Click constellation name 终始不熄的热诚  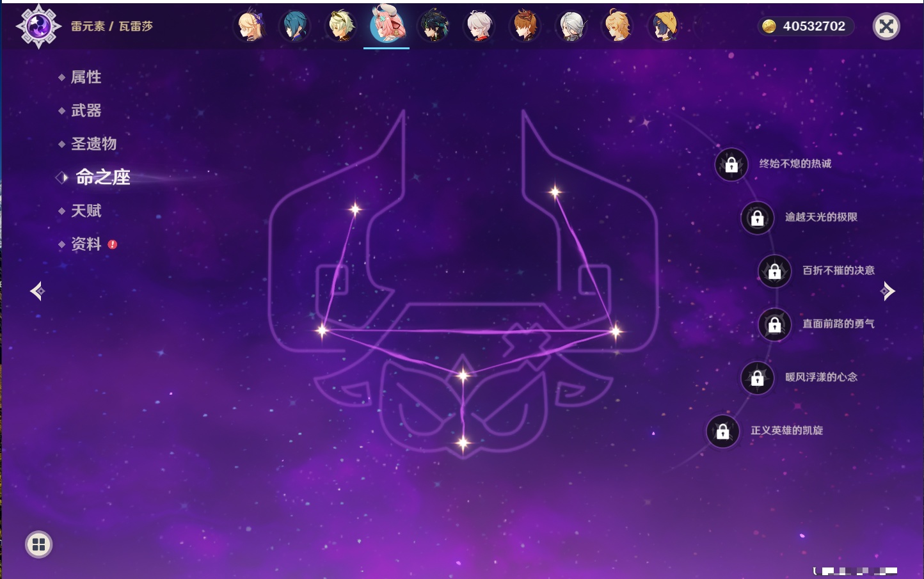click(795, 164)
